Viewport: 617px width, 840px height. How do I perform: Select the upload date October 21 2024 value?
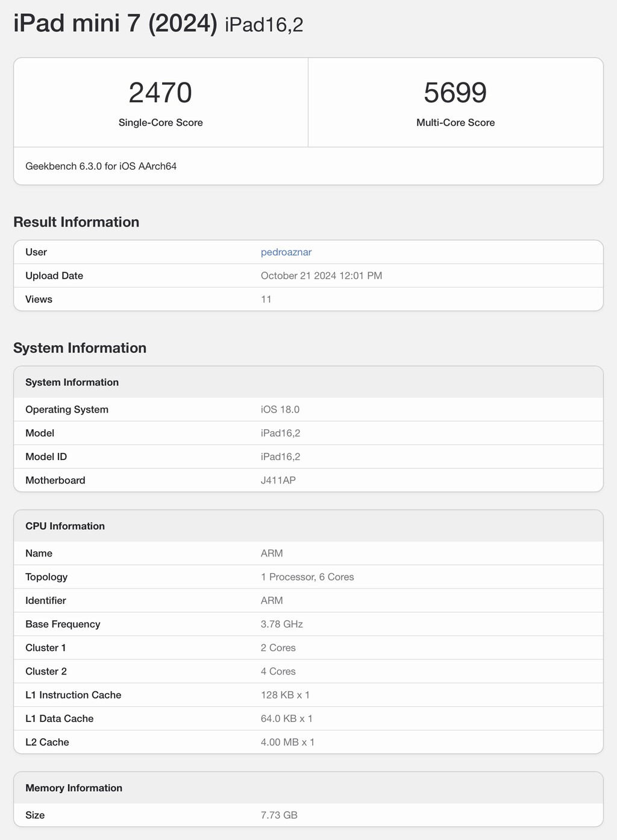pyautogui.click(x=321, y=276)
